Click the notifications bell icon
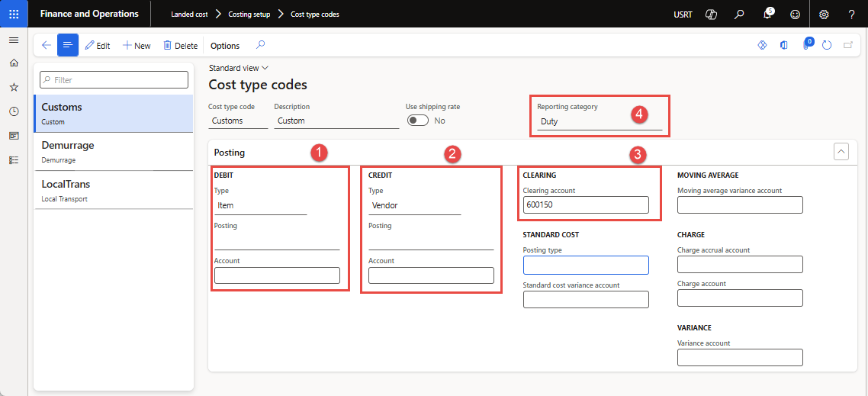 [x=768, y=14]
